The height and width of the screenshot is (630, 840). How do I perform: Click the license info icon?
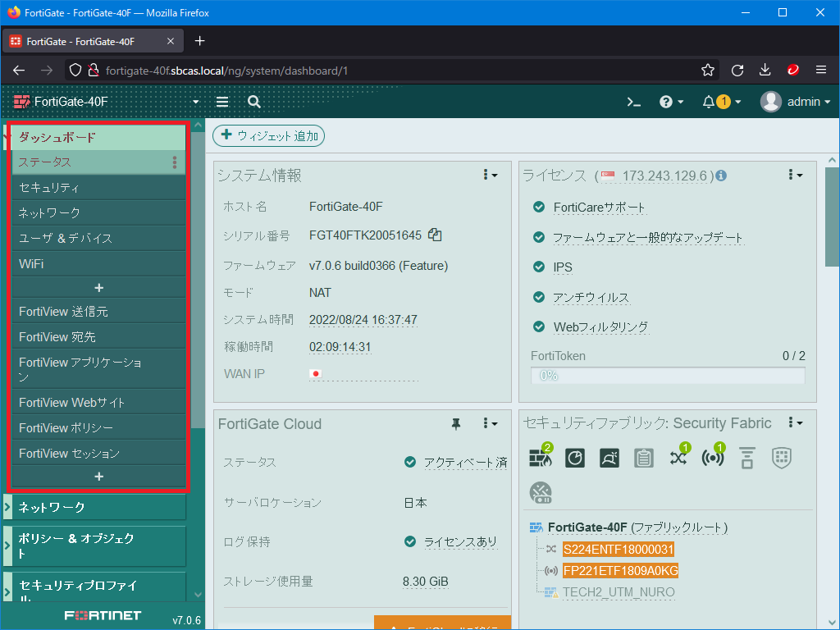pos(722,176)
